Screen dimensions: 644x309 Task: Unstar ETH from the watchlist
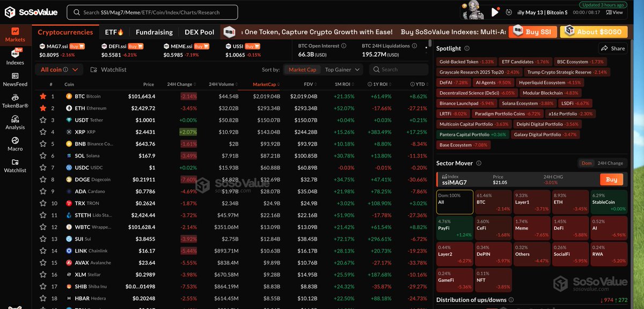[x=43, y=108]
